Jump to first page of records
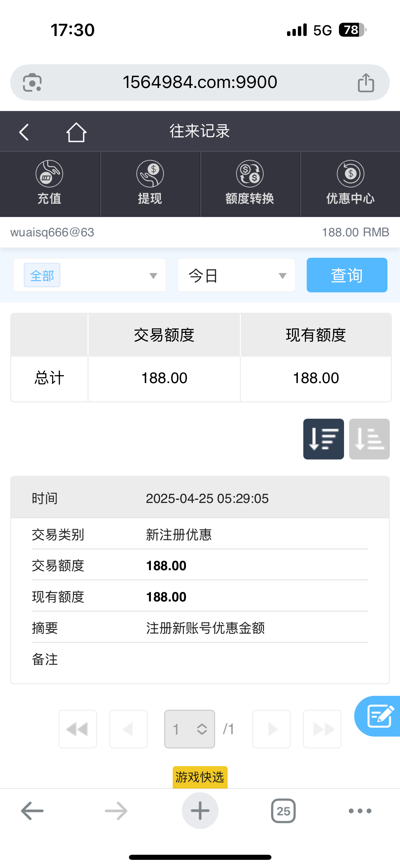 click(78, 729)
